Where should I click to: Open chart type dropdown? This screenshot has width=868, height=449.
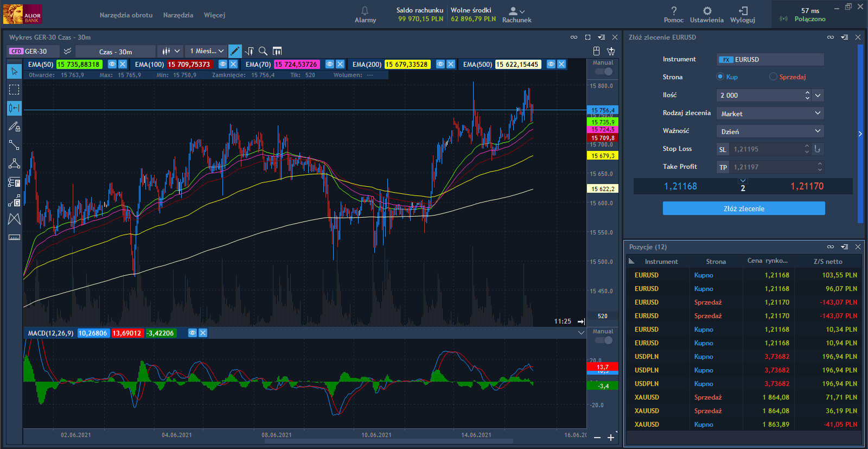pyautogui.click(x=170, y=51)
